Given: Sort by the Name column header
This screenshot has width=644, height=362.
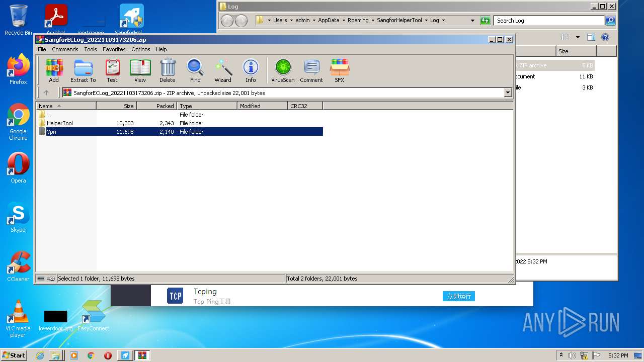Looking at the screenshot, I should click(66, 106).
